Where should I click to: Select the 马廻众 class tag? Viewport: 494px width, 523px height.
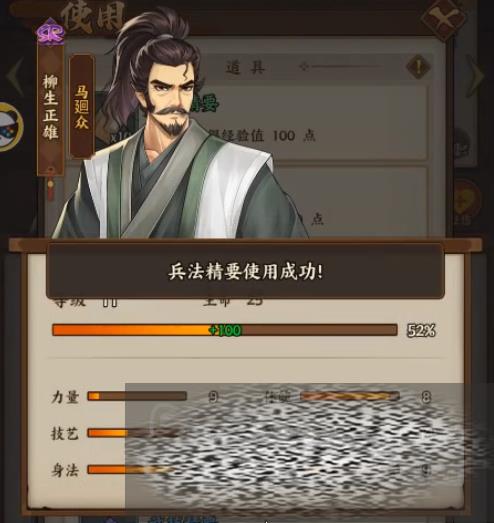(x=82, y=107)
